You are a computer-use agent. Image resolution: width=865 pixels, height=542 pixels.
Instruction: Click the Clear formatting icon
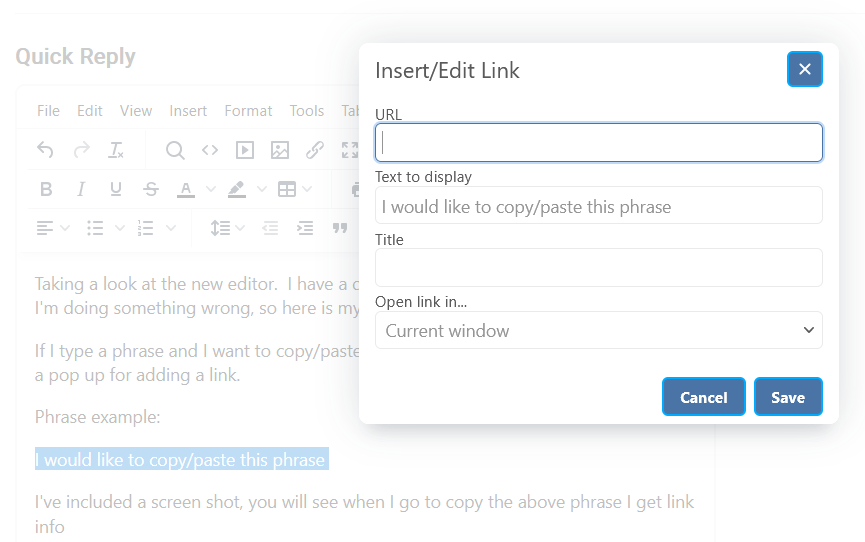(116, 150)
